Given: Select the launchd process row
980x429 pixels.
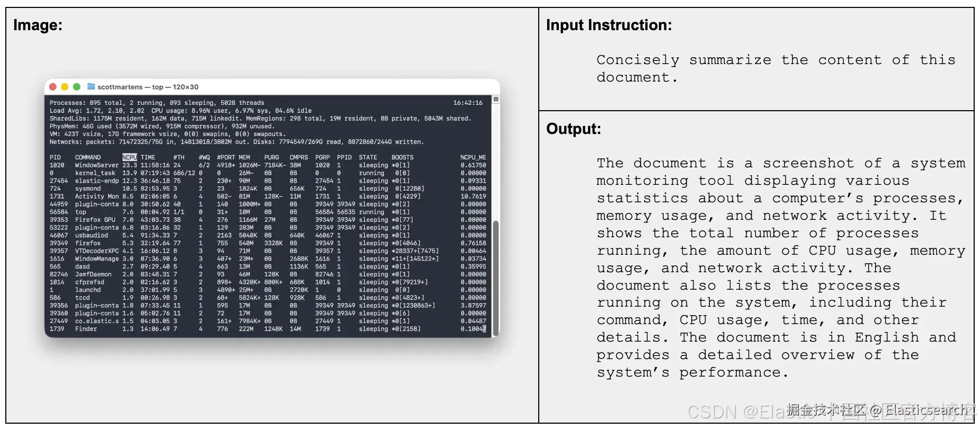Looking at the screenshot, I should tap(268, 290).
